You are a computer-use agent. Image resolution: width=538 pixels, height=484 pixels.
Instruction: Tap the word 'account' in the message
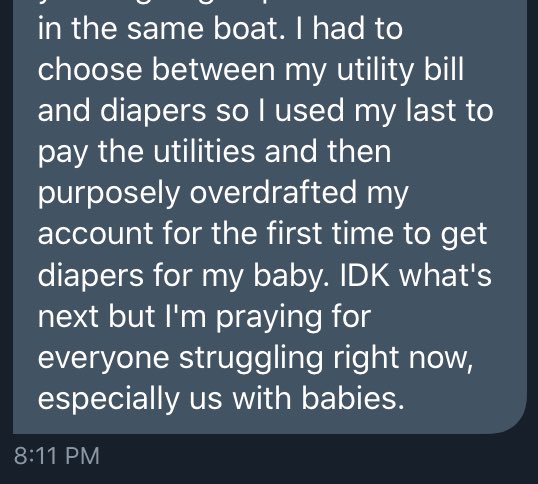point(95,235)
